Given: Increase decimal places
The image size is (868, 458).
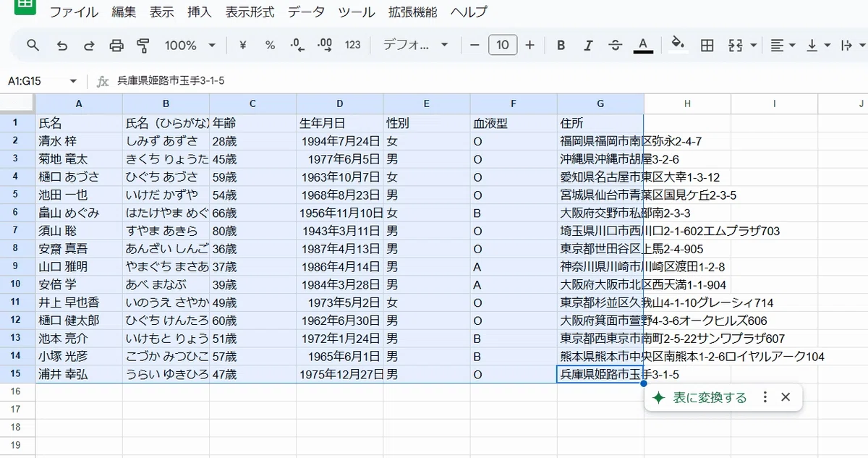Looking at the screenshot, I should point(325,45).
